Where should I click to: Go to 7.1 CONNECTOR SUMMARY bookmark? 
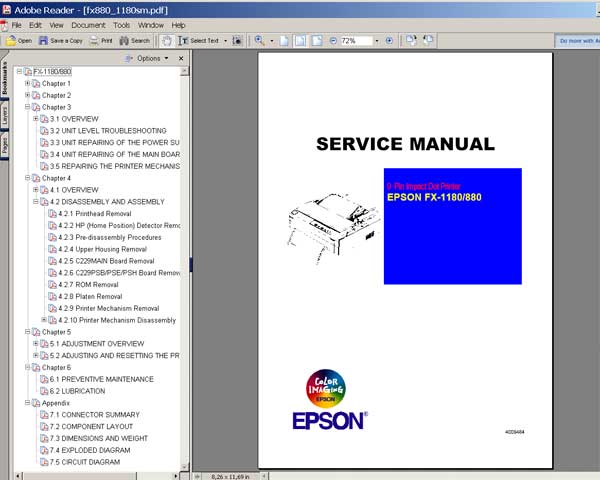click(95, 415)
